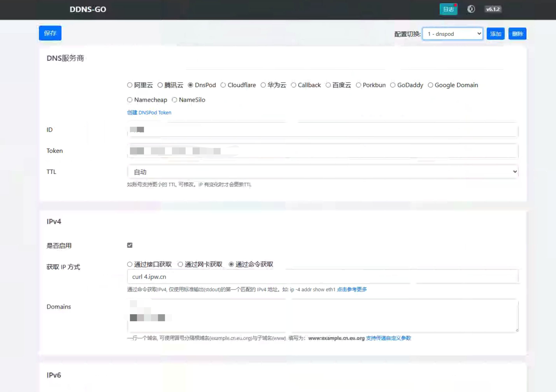The width and height of the screenshot is (556, 392).
Task: Toggle the dark mode theme icon
Action: click(x=471, y=9)
